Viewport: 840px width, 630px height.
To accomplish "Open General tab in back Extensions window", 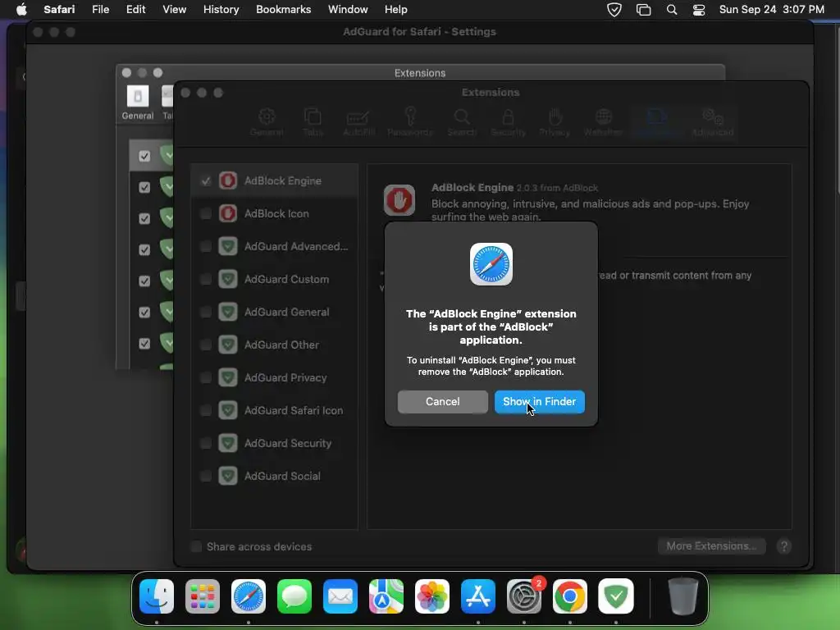I will pos(138,103).
